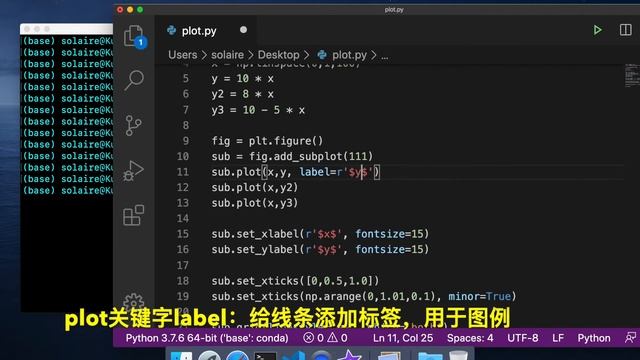Screen dimensions: 640x360
Task: Click 'fontsize=15' on line 16
Action: (389, 249)
